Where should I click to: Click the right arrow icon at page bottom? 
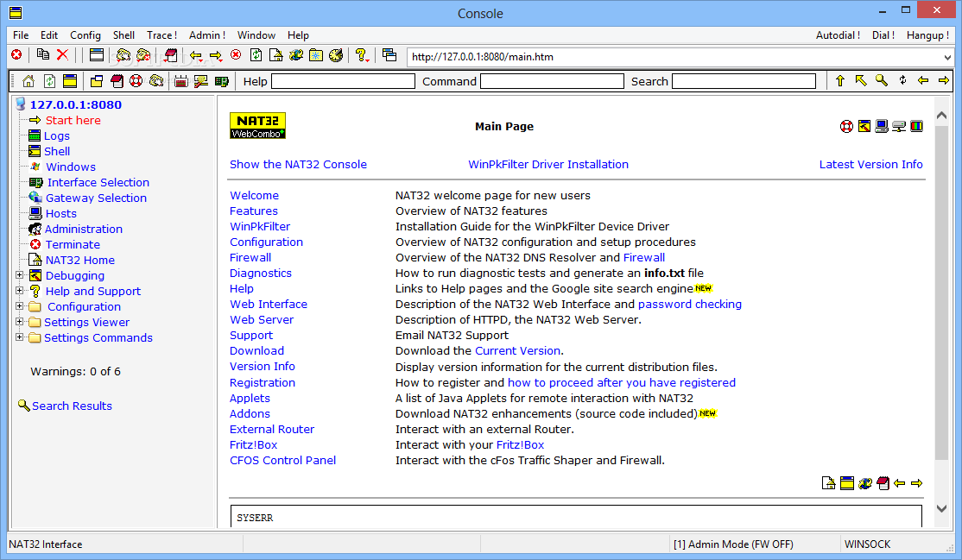[916, 483]
